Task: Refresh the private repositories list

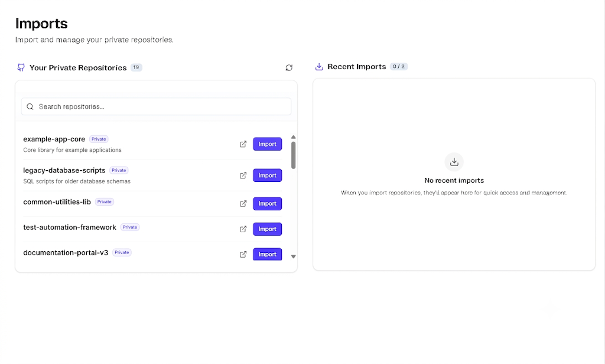Action: [x=289, y=67]
